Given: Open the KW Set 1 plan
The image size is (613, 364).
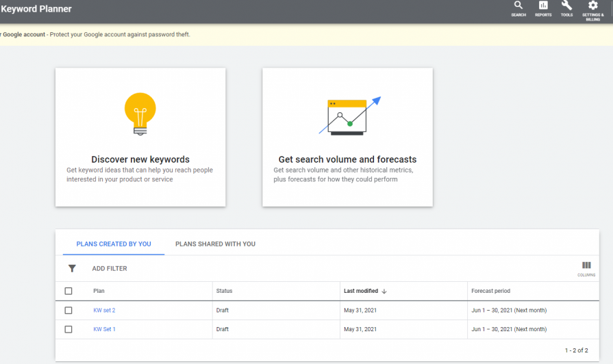Looking at the screenshot, I should [x=104, y=329].
